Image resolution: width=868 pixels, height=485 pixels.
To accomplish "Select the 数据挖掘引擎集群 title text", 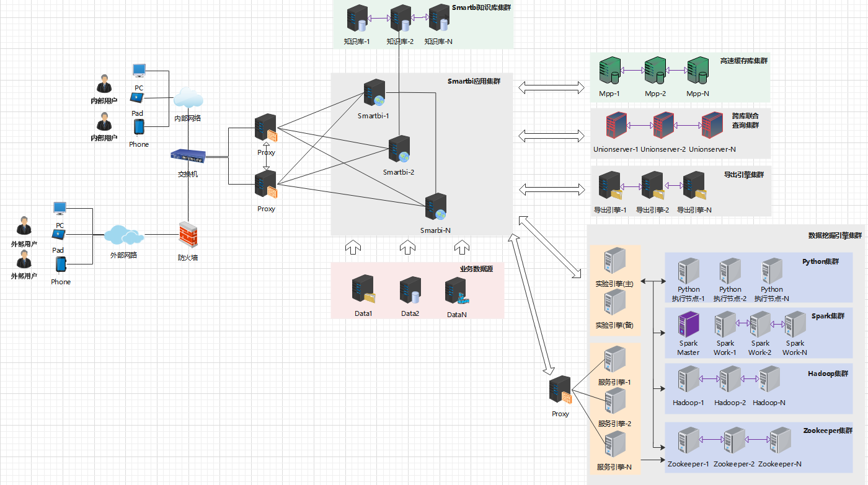I will coord(835,235).
